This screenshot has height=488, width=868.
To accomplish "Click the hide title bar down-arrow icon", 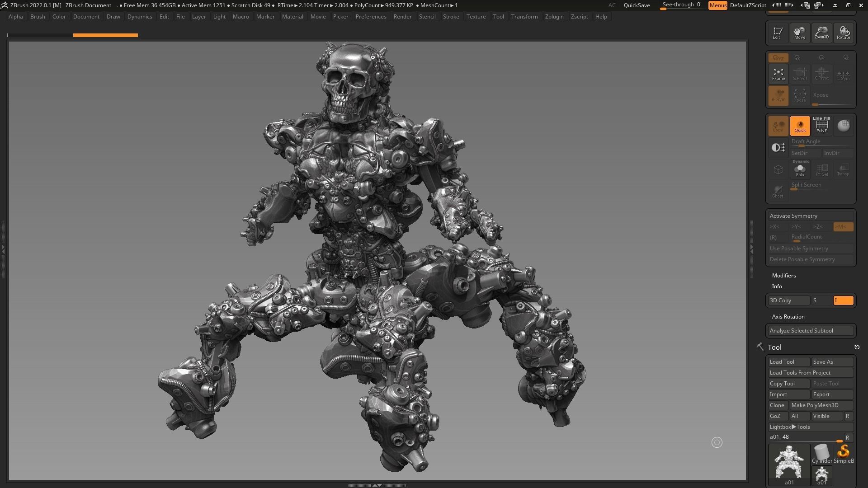I will (835, 5).
